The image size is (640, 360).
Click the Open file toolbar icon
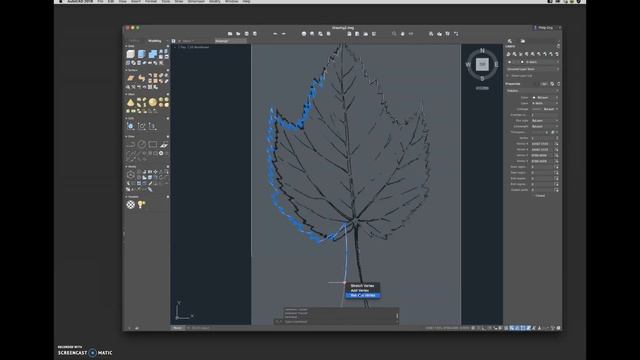pyautogui.click(x=238, y=34)
